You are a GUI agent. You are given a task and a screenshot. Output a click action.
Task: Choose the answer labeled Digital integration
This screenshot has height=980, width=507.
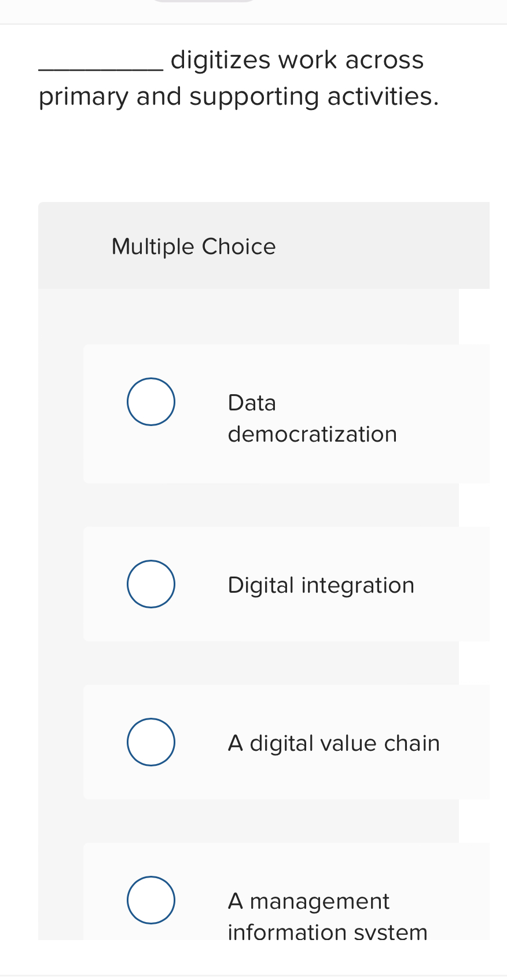tap(321, 585)
